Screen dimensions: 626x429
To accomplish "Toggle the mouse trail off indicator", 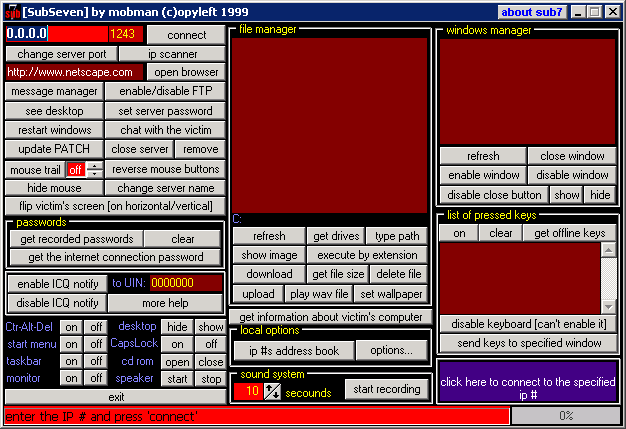I will [75, 170].
